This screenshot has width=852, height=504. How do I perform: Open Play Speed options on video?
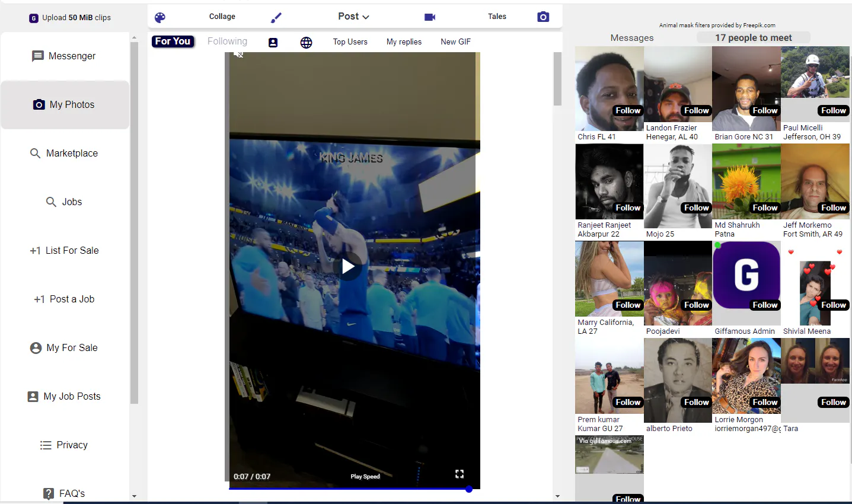coord(365,476)
